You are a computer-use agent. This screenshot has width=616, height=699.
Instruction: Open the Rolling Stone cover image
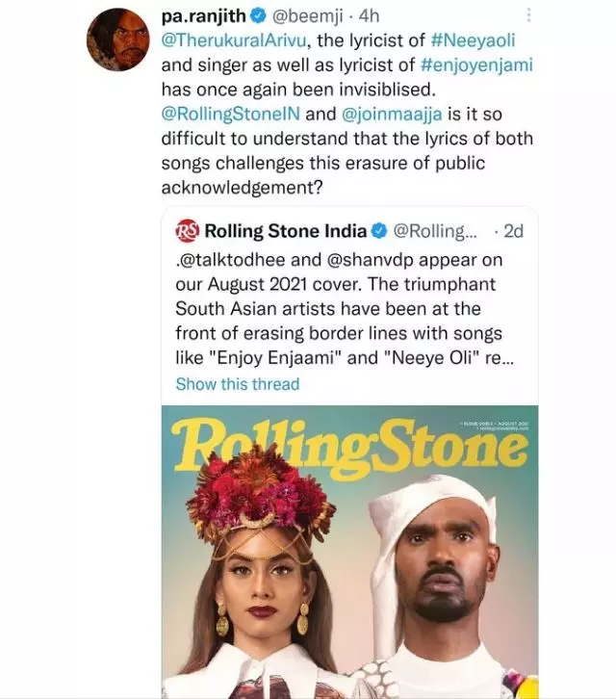(351, 549)
